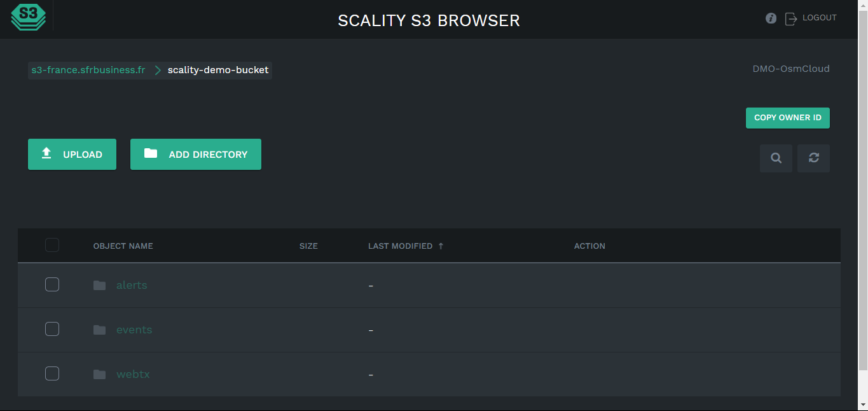868x411 pixels.
Task: Click the alerts folder icon
Action: (x=99, y=285)
